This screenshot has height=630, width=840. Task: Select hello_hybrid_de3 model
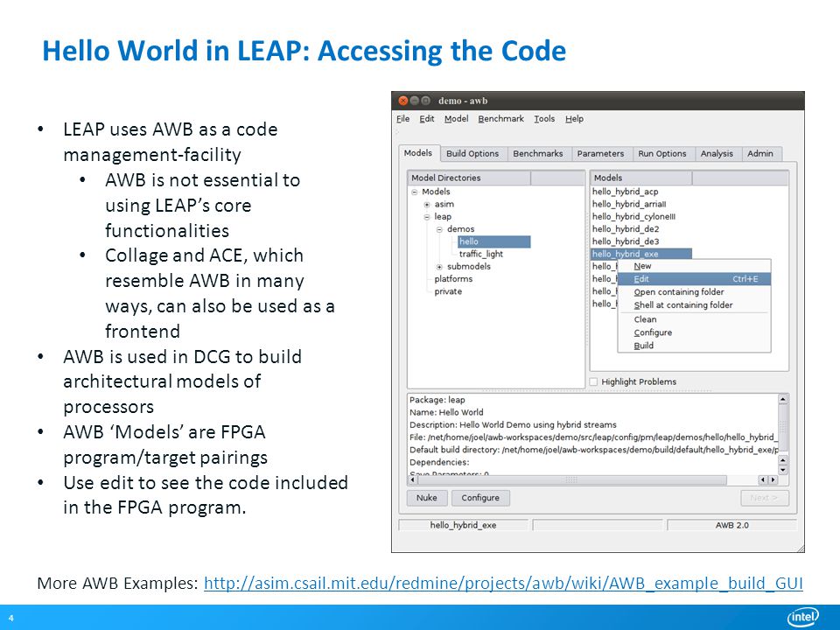click(626, 241)
